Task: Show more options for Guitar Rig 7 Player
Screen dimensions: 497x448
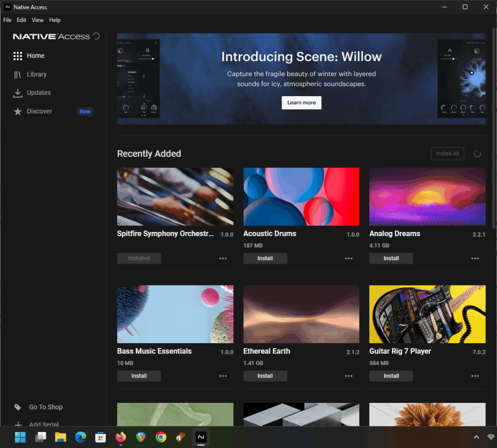Action: pyautogui.click(x=475, y=376)
